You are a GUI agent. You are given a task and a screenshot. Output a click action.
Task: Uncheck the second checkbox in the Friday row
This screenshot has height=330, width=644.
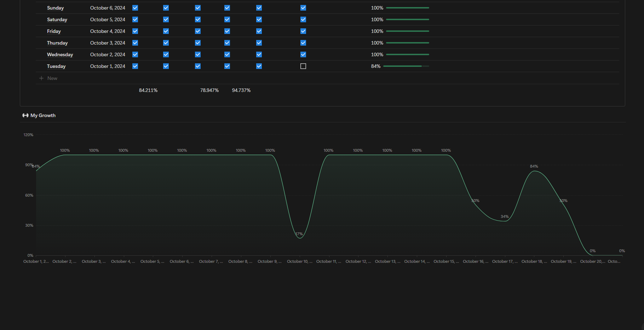pyautogui.click(x=166, y=31)
